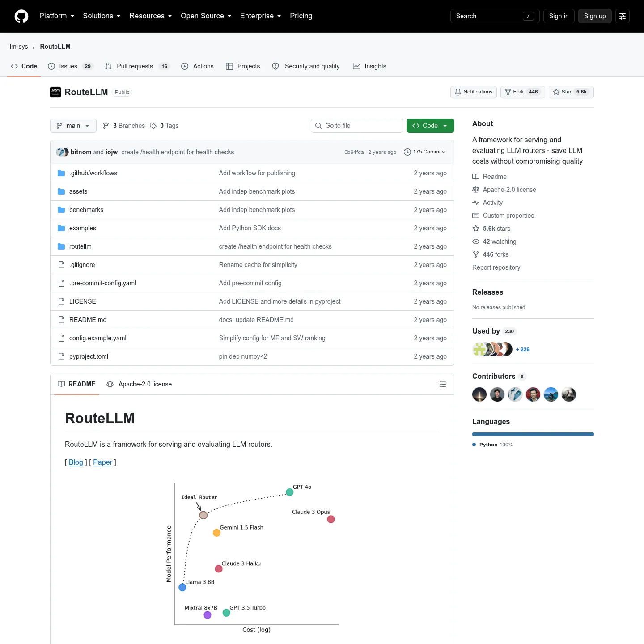This screenshot has width=644, height=644.
Task: Open the appearance settings icon in header
Action: point(623,16)
